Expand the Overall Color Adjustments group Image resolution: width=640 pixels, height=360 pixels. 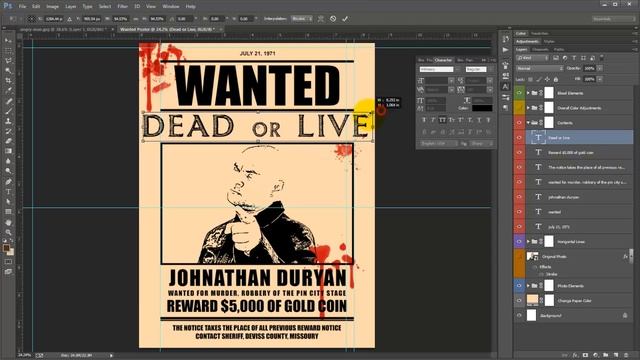point(528,108)
